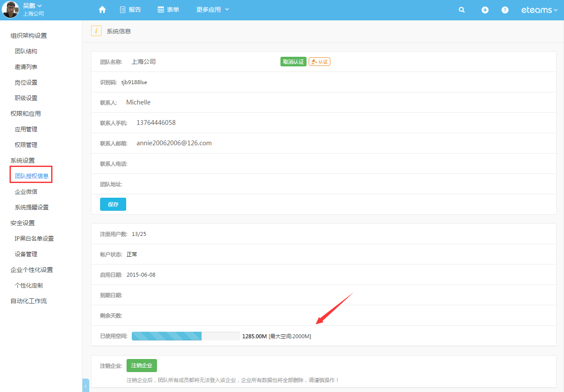Viewport: 564px width, 392px height.
Task: Open 系统提醒设置 in the sidebar
Action: pyautogui.click(x=32, y=207)
